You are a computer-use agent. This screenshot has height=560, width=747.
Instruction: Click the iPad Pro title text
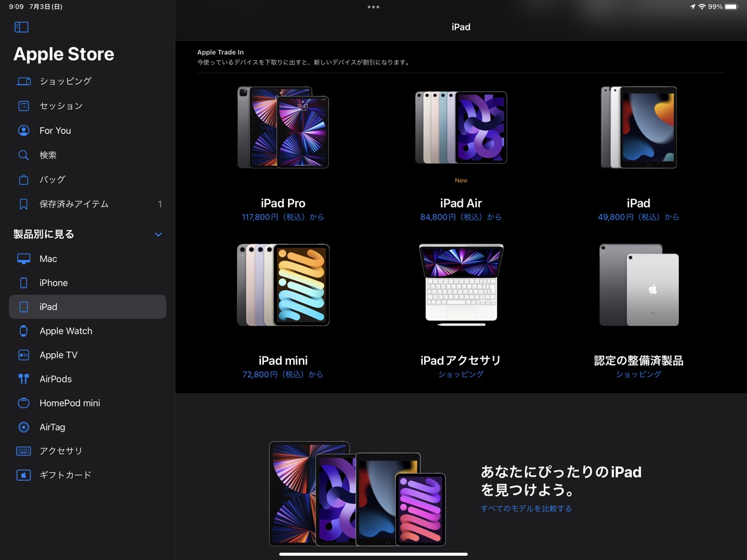[x=283, y=203]
